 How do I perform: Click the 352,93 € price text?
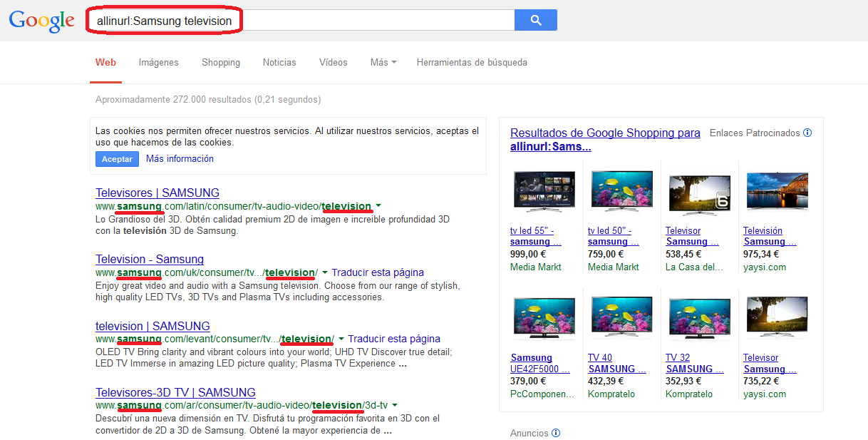click(x=683, y=381)
